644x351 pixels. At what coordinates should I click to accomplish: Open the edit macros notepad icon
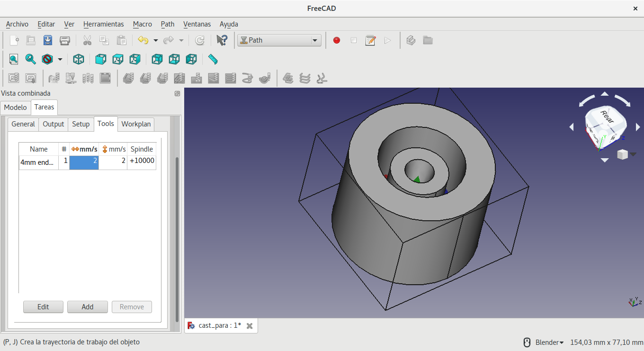point(370,40)
